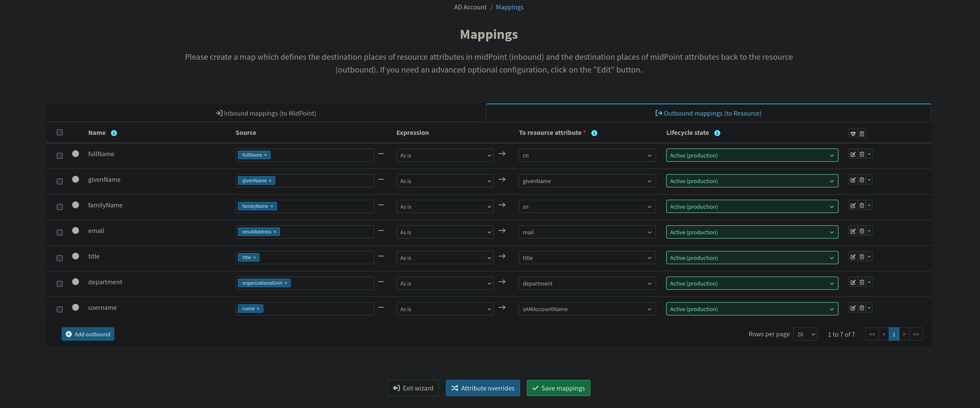980x408 pixels.
Task: Click info icon next to Lifecycle state
Action: [717, 133]
